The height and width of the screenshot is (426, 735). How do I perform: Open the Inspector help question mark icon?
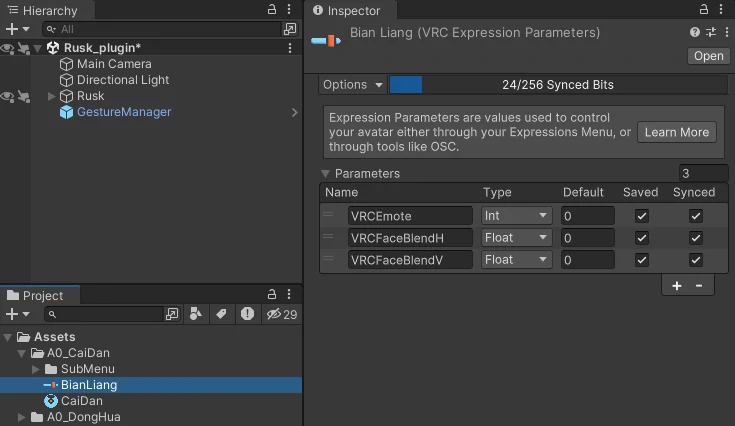pyautogui.click(x=695, y=33)
